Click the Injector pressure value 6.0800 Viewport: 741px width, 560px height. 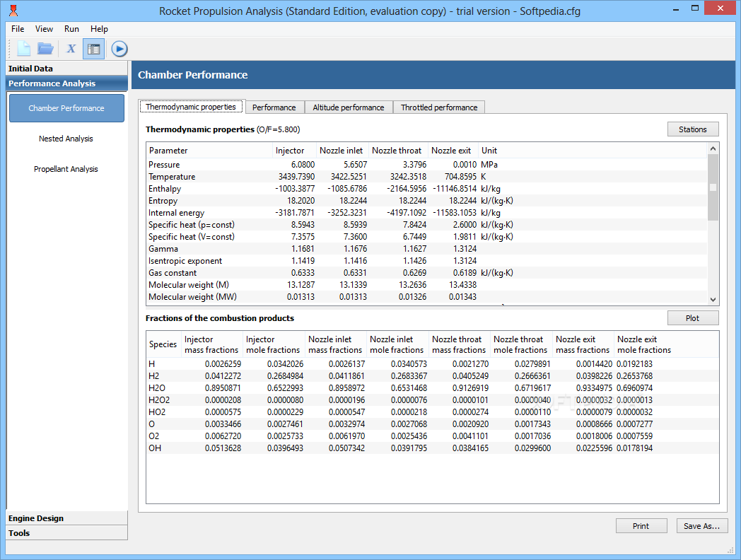tap(303, 165)
